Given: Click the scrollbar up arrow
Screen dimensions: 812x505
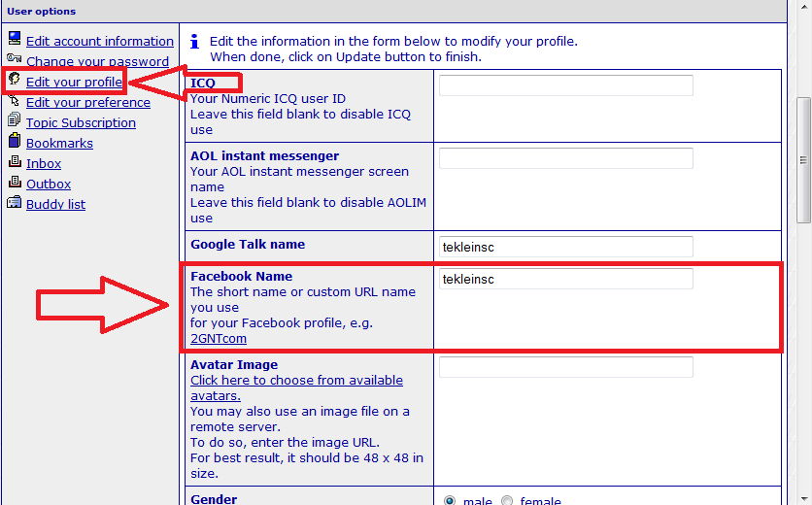Looking at the screenshot, I should [x=803, y=5].
